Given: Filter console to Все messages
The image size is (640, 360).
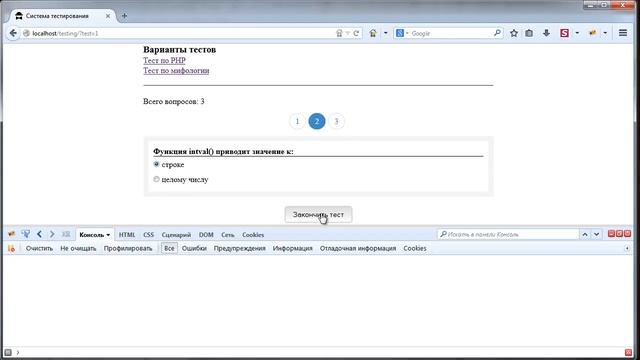Looking at the screenshot, I should (169, 248).
